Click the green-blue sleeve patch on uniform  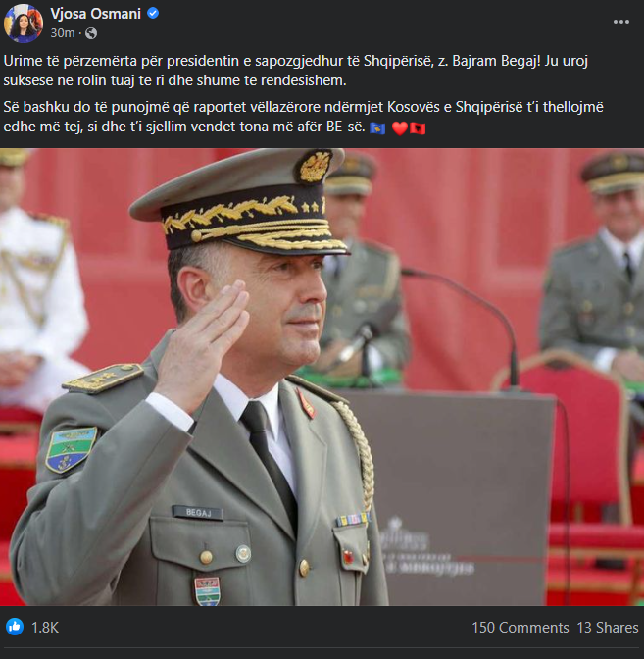coord(71,449)
